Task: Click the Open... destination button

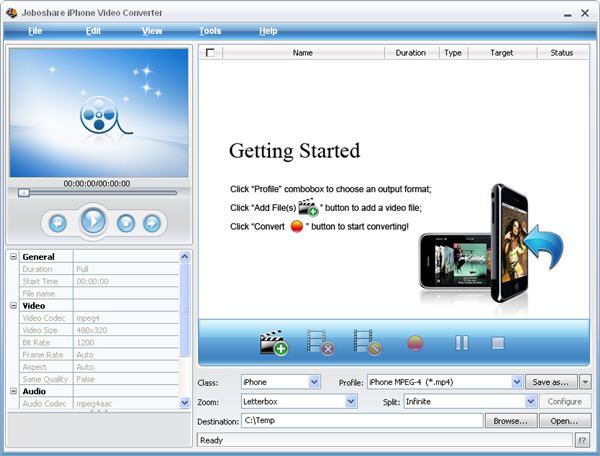Action: 565,421
